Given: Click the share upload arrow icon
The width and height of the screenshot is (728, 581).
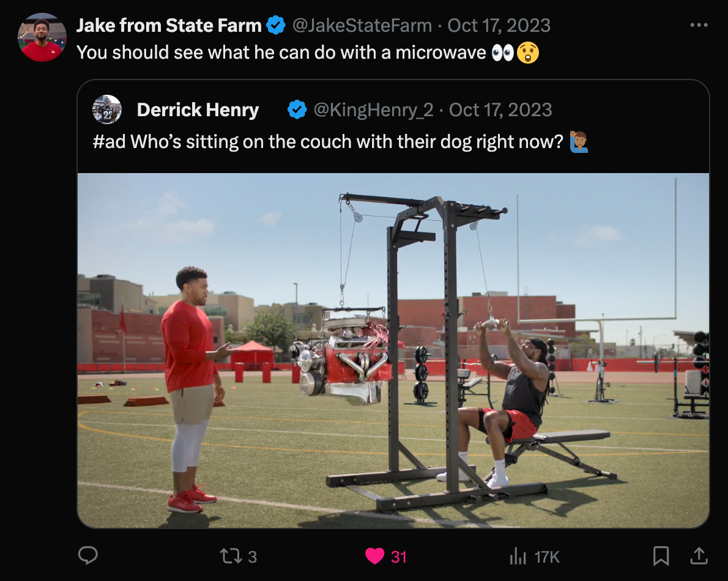Looking at the screenshot, I should [x=698, y=556].
